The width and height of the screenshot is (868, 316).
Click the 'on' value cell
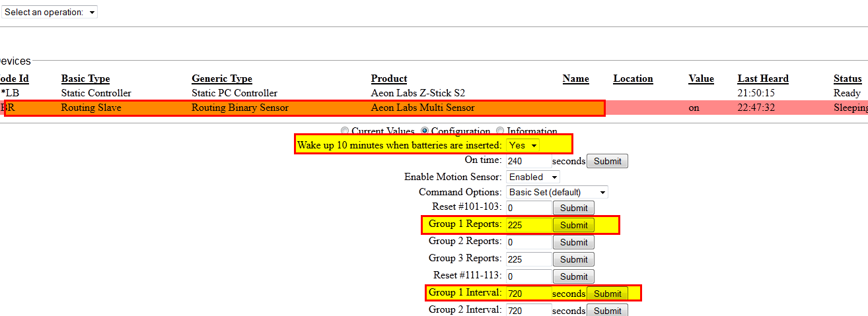[694, 108]
